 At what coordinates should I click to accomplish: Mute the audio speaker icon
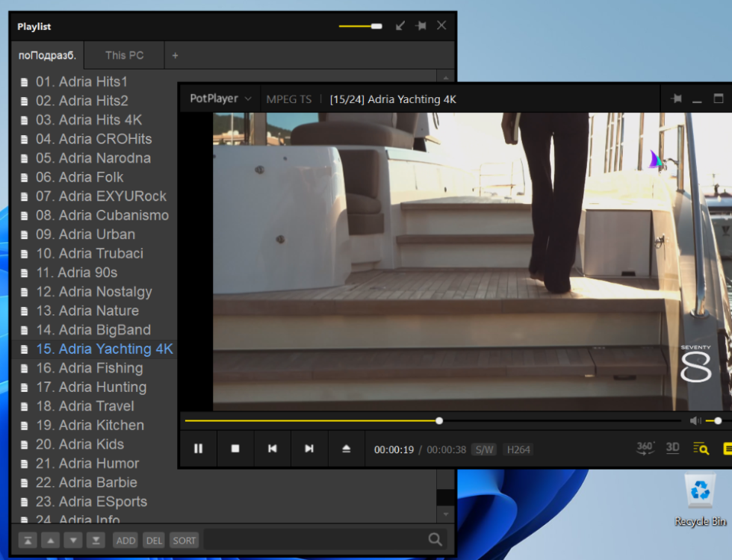(695, 421)
